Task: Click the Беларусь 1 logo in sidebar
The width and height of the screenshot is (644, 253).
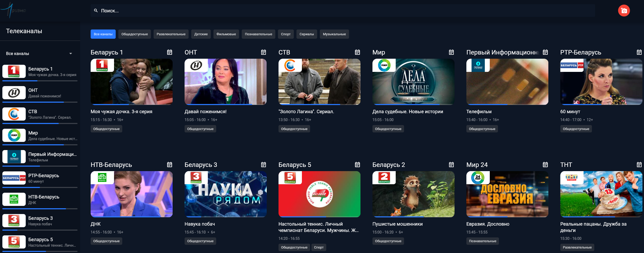Action: click(x=14, y=71)
